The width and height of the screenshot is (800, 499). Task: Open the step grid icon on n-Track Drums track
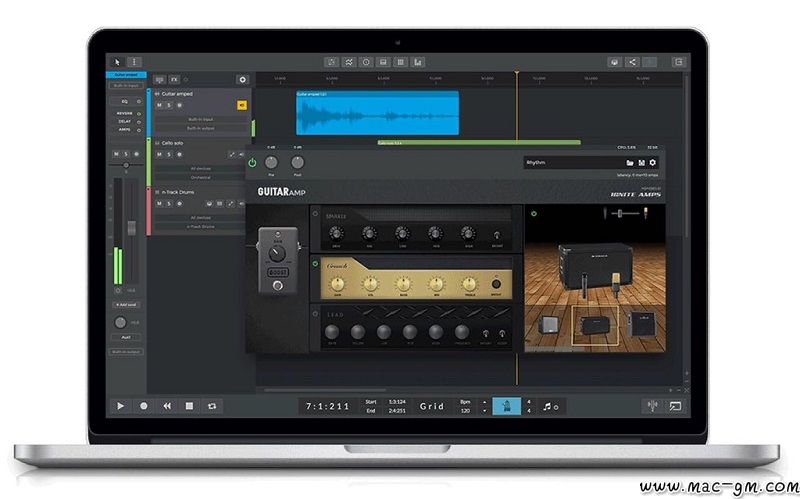click(220, 204)
